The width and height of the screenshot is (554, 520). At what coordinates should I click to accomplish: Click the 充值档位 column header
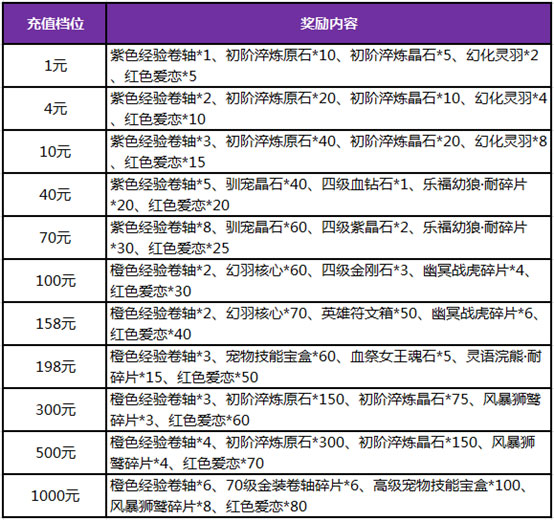pos(55,24)
